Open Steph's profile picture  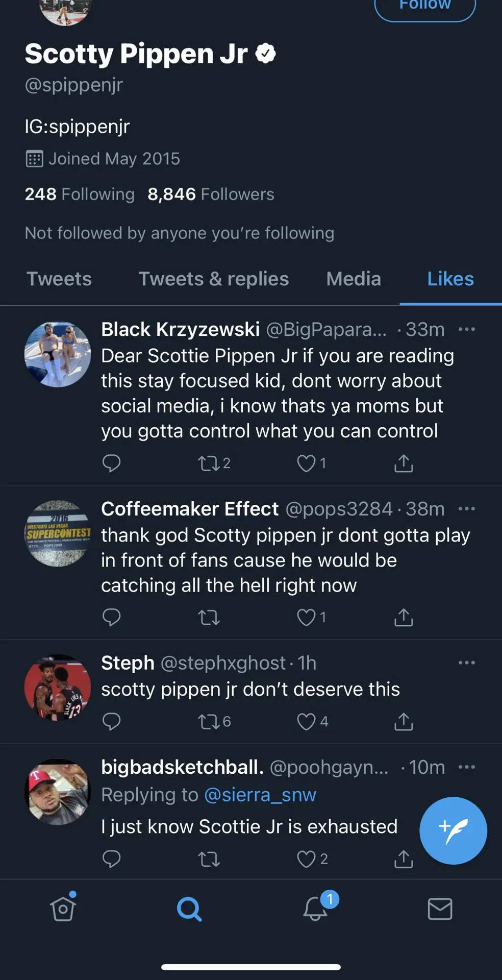point(58,688)
